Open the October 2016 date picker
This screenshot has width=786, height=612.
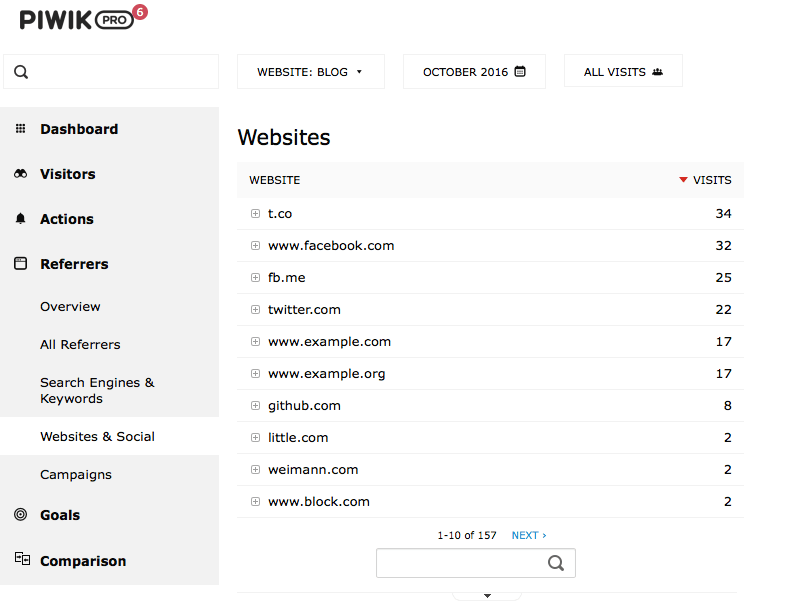click(x=474, y=72)
